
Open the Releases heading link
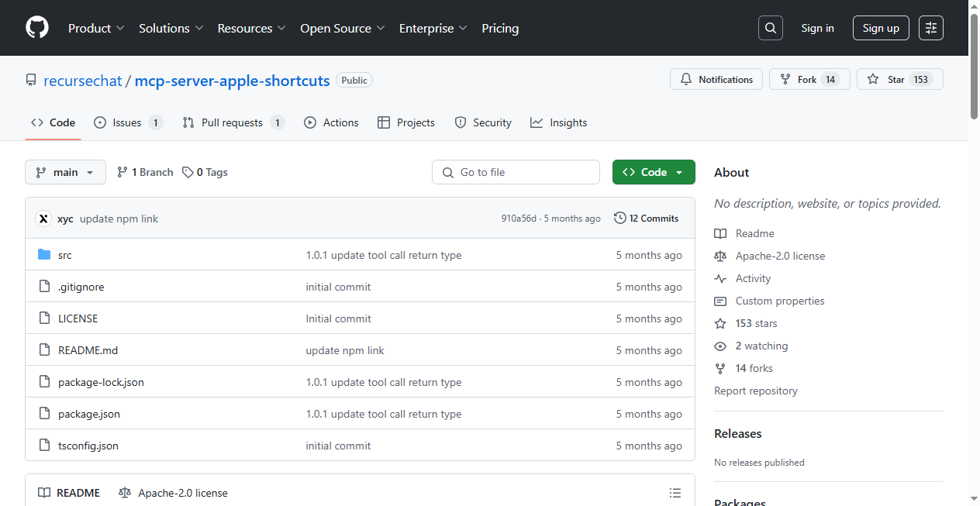(738, 433)
